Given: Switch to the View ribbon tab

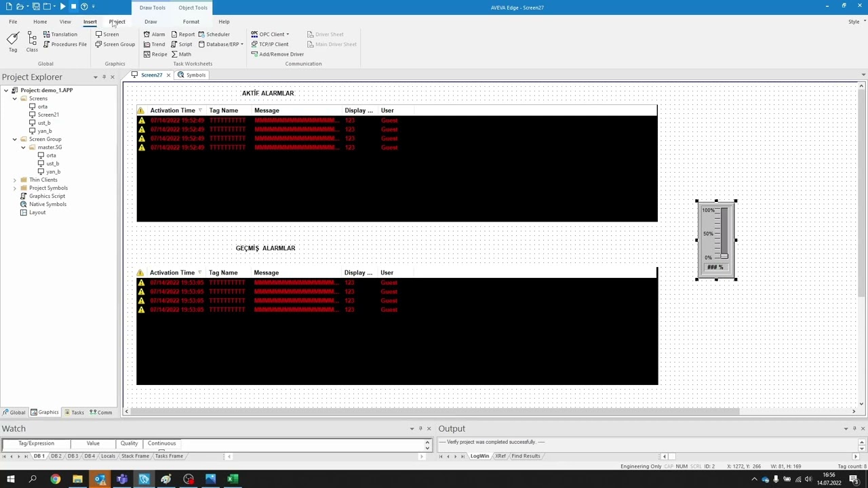Looking at the screenshot, I should (65, 22).
